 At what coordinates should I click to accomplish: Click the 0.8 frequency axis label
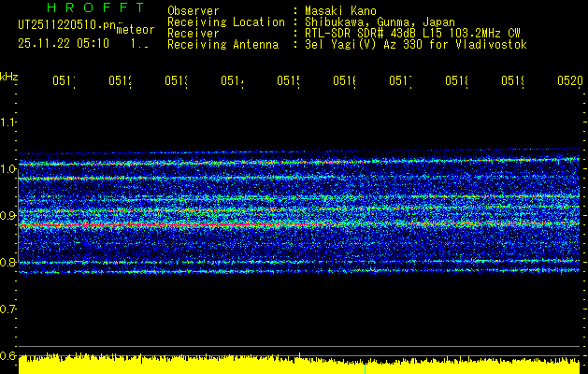coord(7,262)
